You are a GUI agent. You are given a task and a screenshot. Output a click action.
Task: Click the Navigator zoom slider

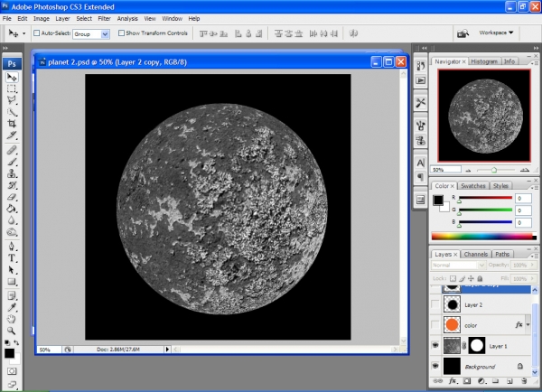494,170
